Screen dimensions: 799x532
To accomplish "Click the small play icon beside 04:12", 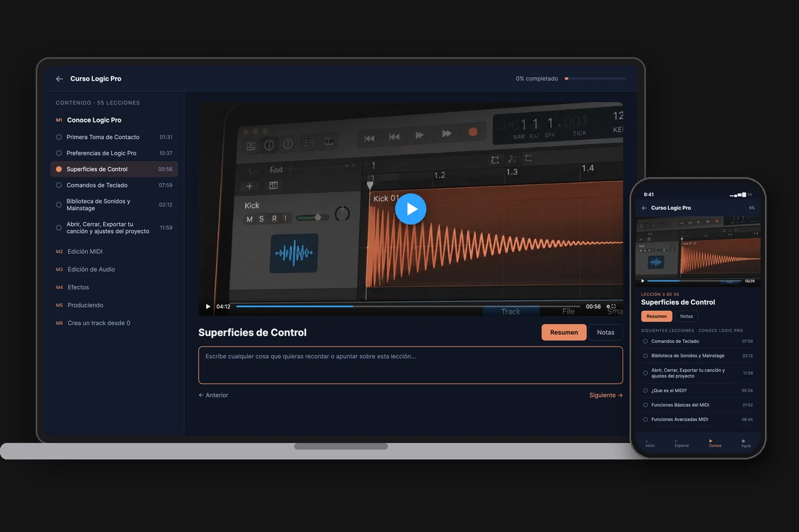I will pos(208,306).
